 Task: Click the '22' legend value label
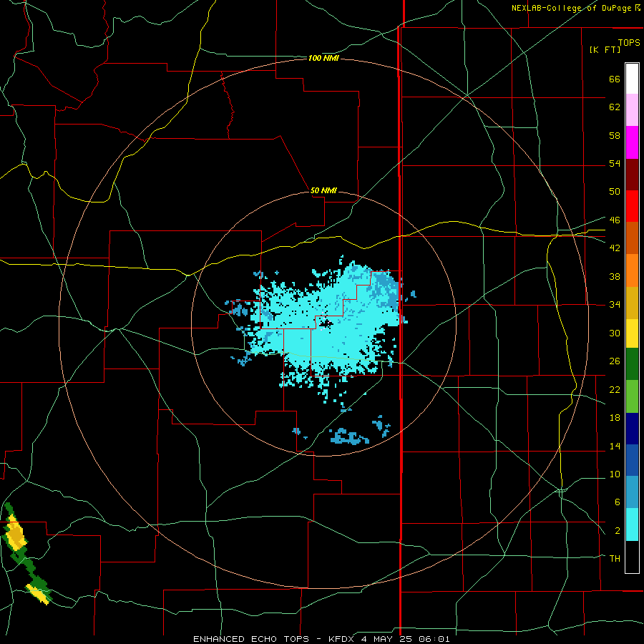click(615, 389)
